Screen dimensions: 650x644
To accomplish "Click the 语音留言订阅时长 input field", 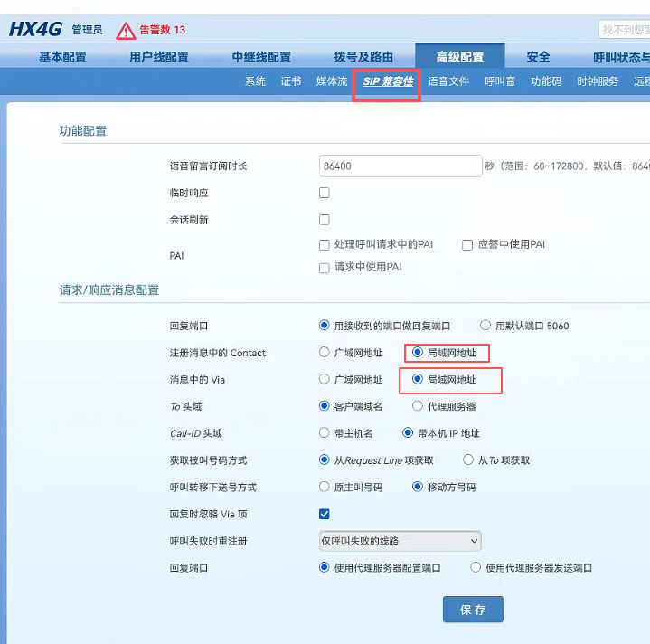I will pos(400,166).
